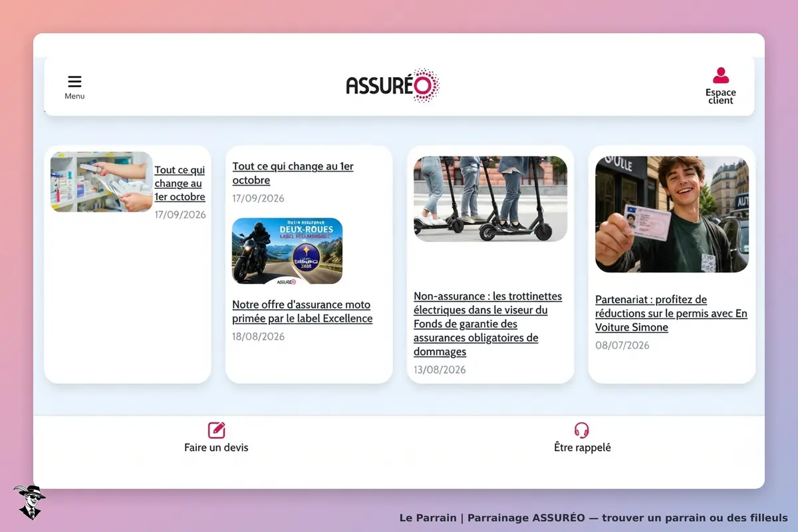Click the Être rappelé headset icon
The height and width of the screenshot is (532, 798).
582,430
